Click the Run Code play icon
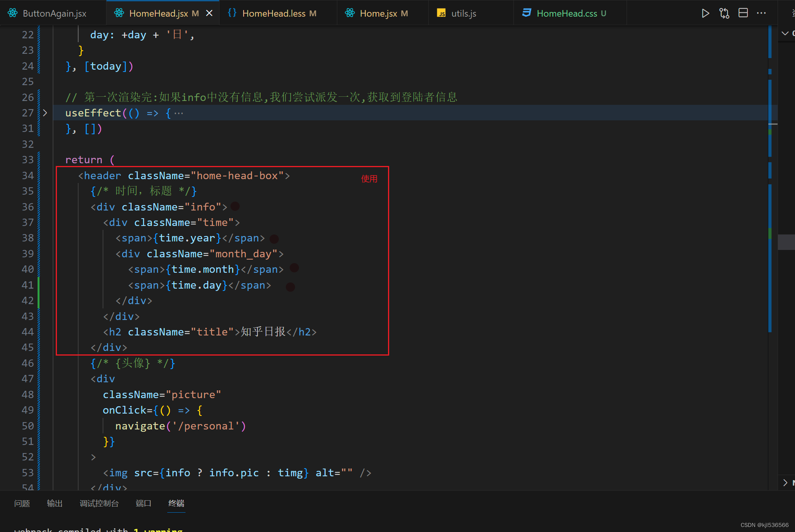 [705, 14]
